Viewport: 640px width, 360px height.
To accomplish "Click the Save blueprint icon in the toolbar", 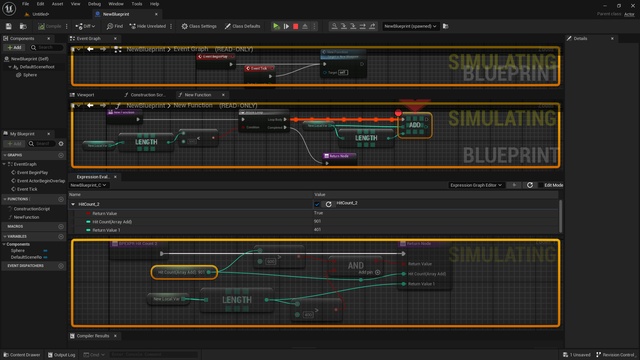I will (9, 26).
